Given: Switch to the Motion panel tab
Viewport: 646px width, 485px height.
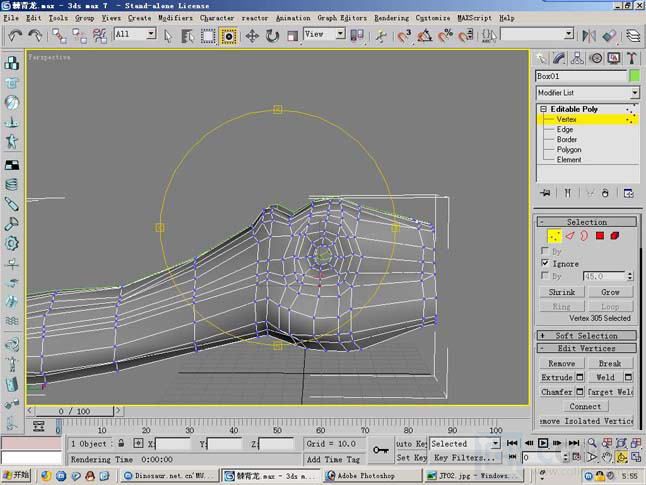Looking at the screenshot, I should [x=596, y=59].
